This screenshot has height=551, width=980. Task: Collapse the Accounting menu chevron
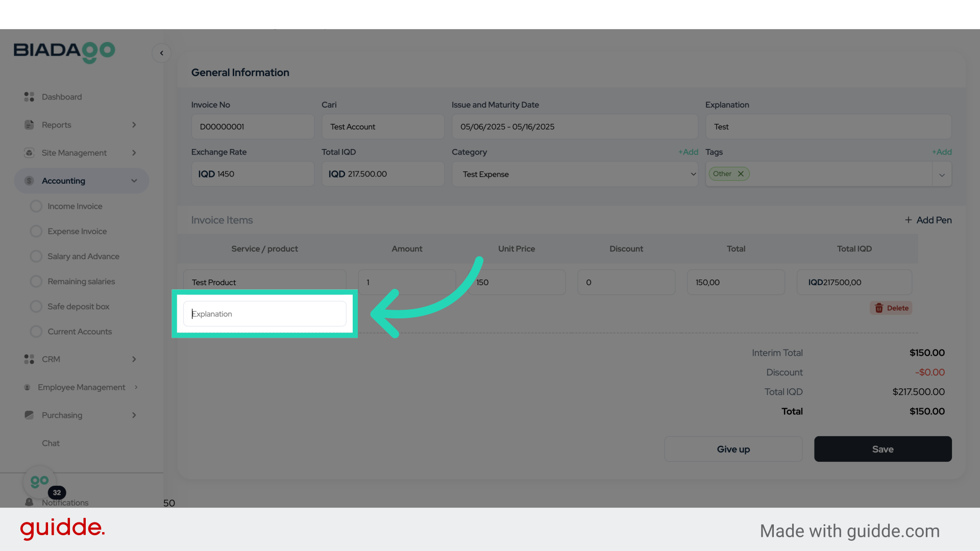[x=134, y=181]
